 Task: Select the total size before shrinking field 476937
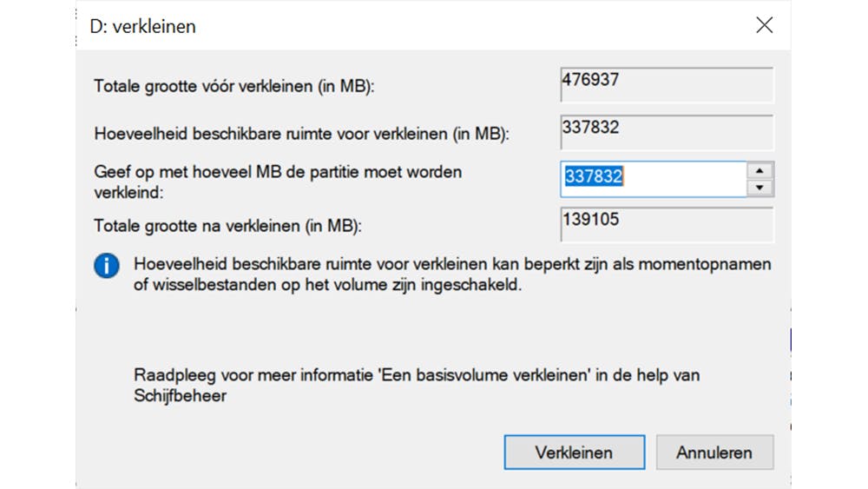pos(666,86)
